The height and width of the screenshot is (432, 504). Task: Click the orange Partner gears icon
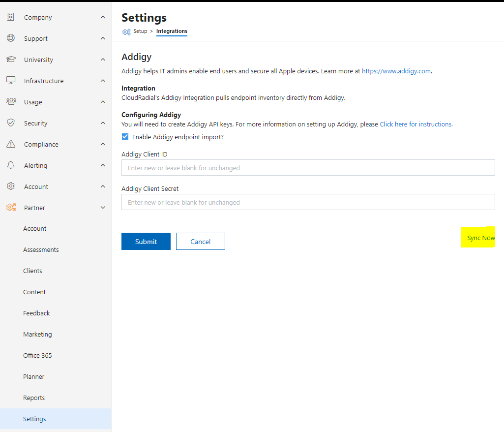pyautogui.click(x=11, y=208)
